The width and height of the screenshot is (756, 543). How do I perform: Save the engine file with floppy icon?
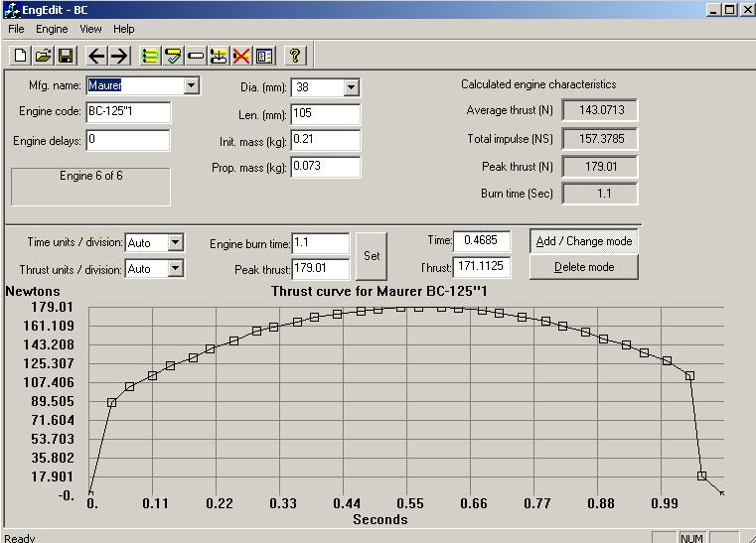point(66,56)
